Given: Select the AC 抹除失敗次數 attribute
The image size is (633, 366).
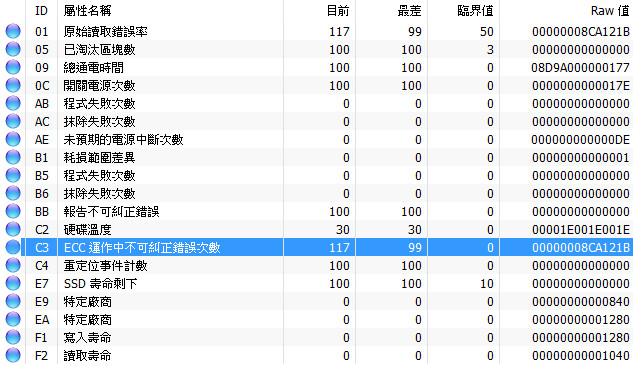Looking at the screenshot, I should 99,121.
